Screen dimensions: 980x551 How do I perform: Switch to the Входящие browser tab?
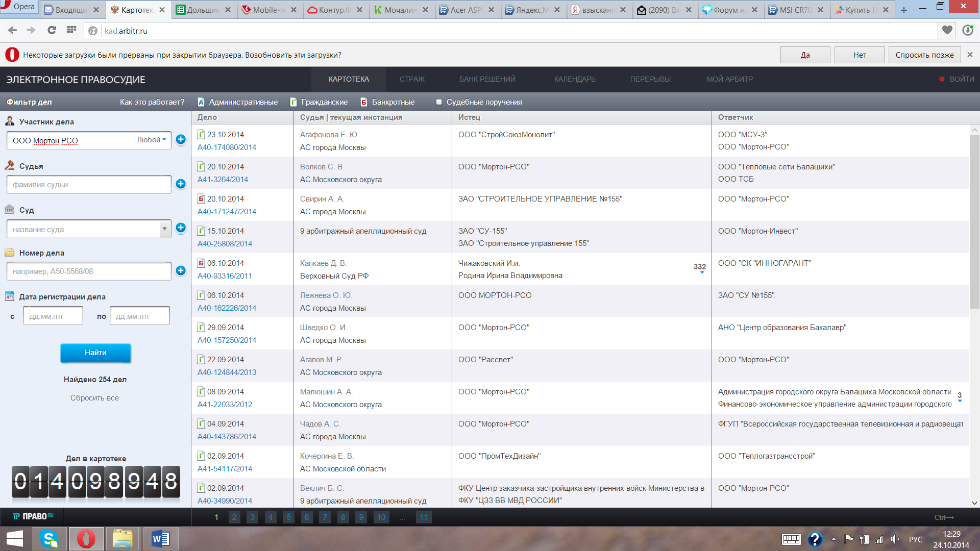click(x=71, y=10)
